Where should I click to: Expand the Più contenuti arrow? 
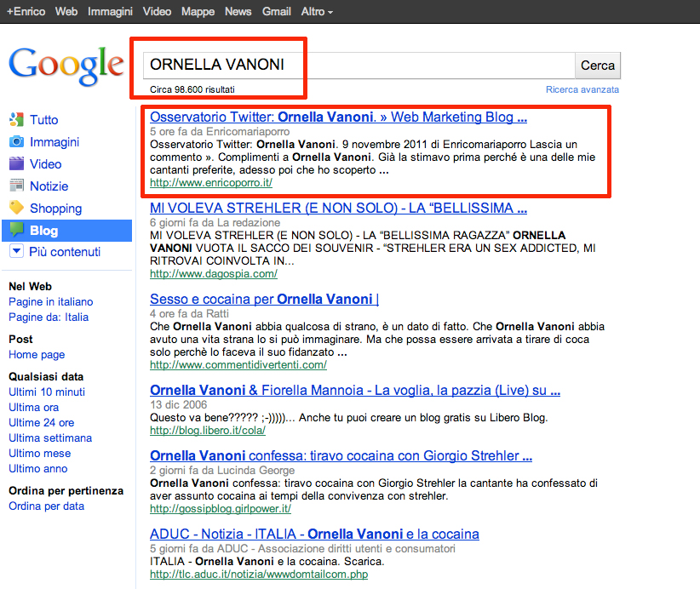pos(16,251)
